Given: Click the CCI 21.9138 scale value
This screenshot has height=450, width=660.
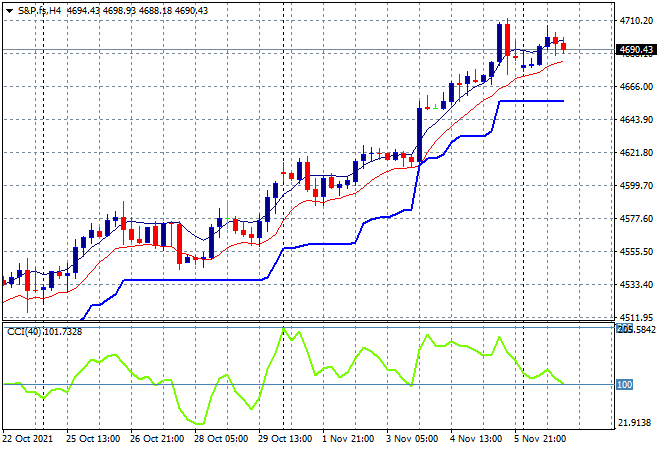Looking at the screenshot, I should click(x=637, y=422).
